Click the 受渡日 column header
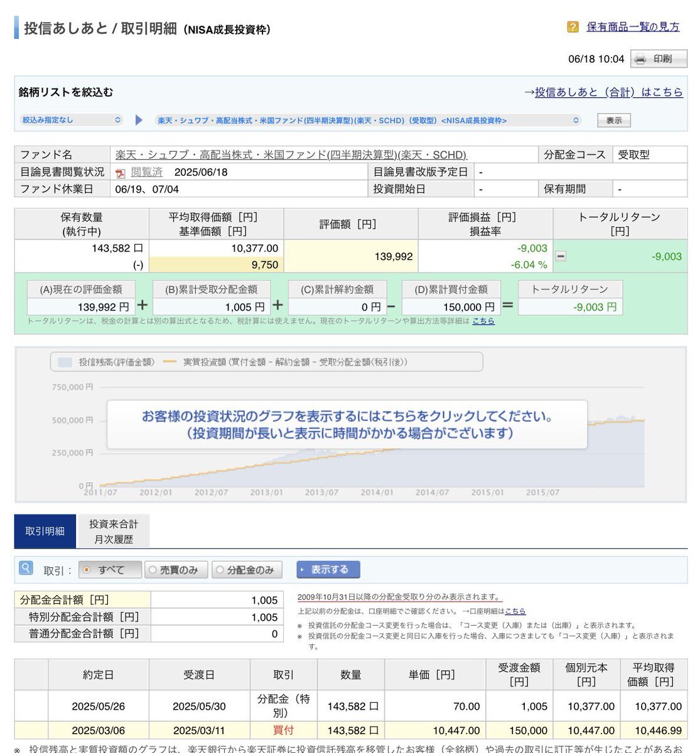 click(199, 675)
